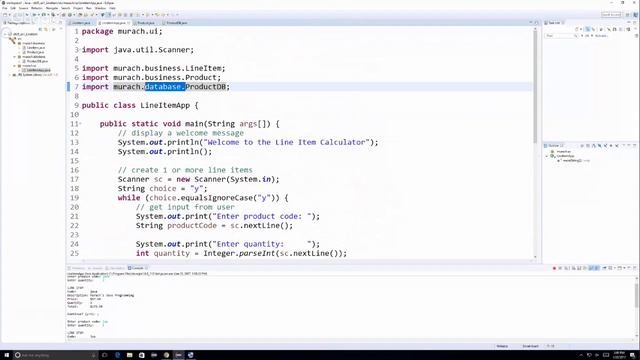
Task: Click Display Selected Console icon
Action: click(610, 268)
